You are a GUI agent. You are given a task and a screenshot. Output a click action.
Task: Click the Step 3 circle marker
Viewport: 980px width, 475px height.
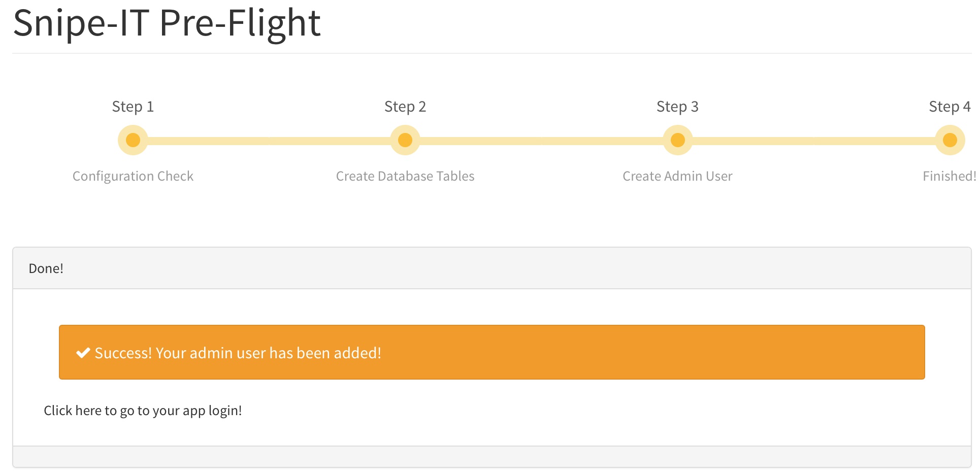pos(677,140)
